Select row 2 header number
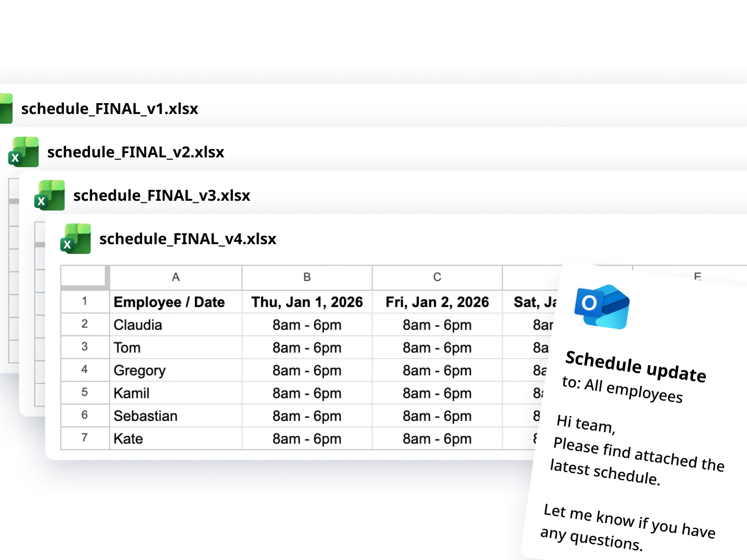Viewport: 747px width, 560px height. coord(85,324)
